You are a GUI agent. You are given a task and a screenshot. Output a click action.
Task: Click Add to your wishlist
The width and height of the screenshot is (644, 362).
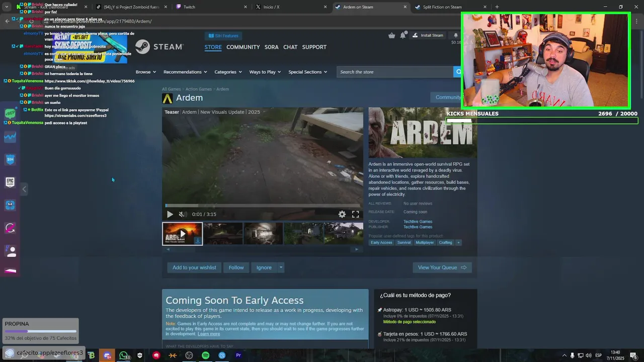[194, 267]
